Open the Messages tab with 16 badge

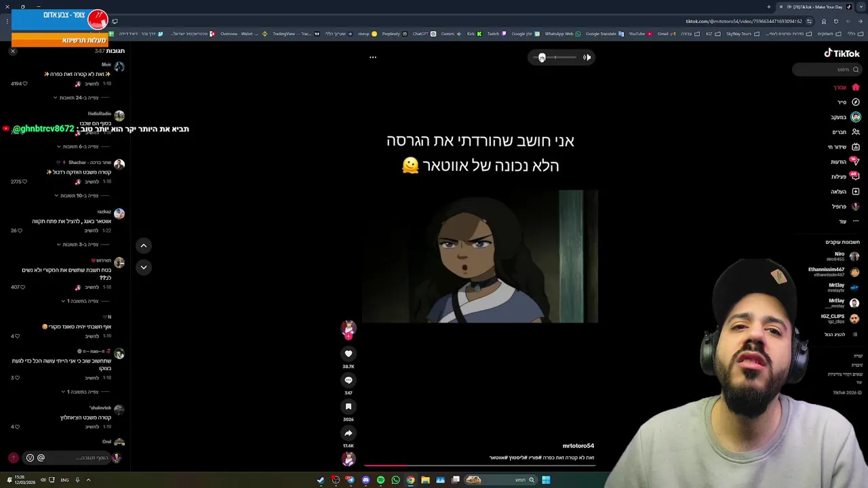(845, 162)
